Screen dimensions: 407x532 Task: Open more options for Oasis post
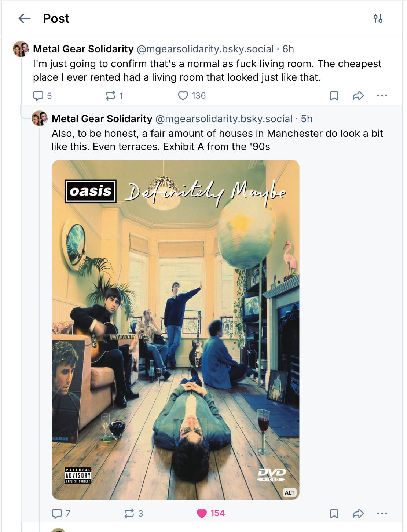pos(382,513)
